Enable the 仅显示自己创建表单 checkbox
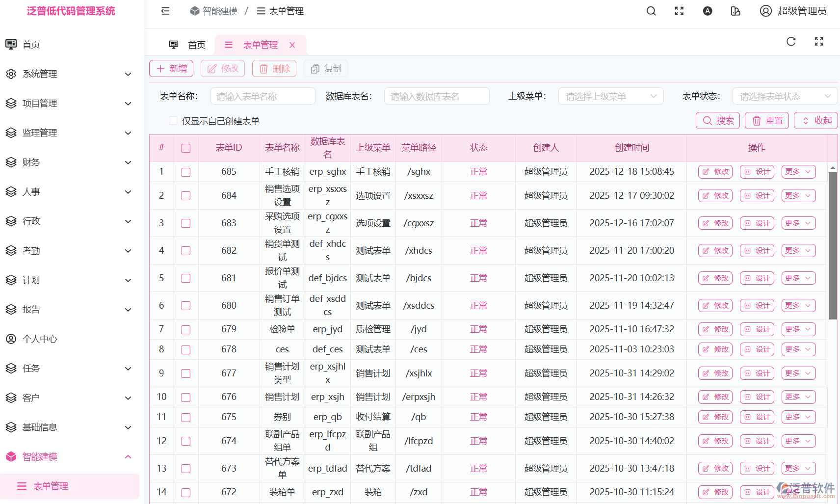The width and height of the screenshot is (840, 504). point(173,120)
